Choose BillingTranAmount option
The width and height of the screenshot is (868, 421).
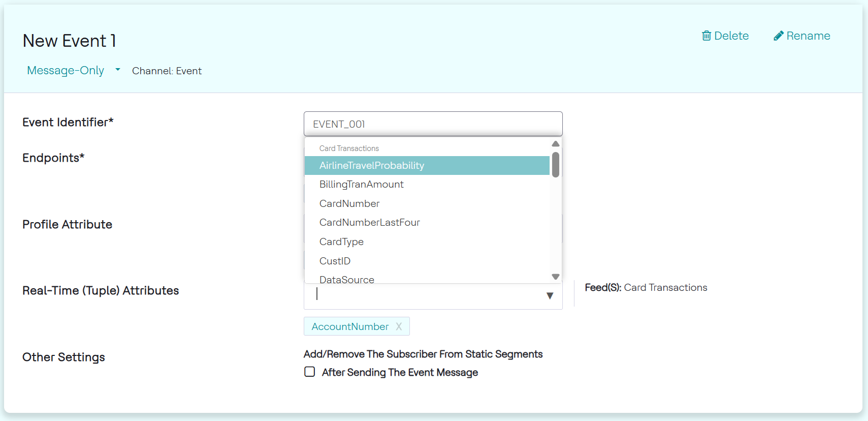[362, 185]
